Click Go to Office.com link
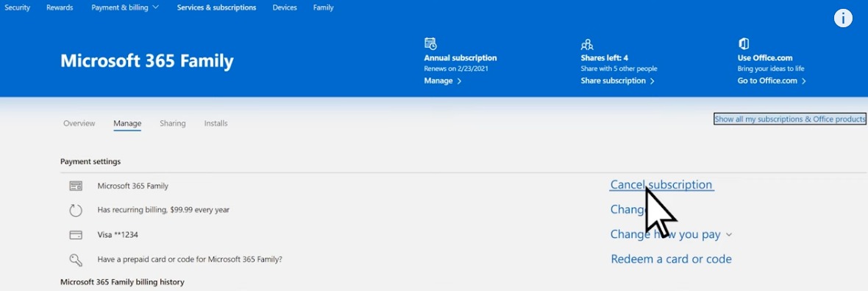The height and width of the screenshot is (291, 868). [x=772, y=81]
